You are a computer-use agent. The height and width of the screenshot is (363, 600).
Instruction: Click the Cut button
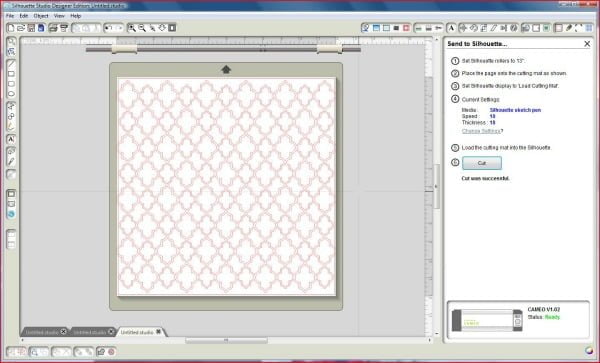pos(482,163)
